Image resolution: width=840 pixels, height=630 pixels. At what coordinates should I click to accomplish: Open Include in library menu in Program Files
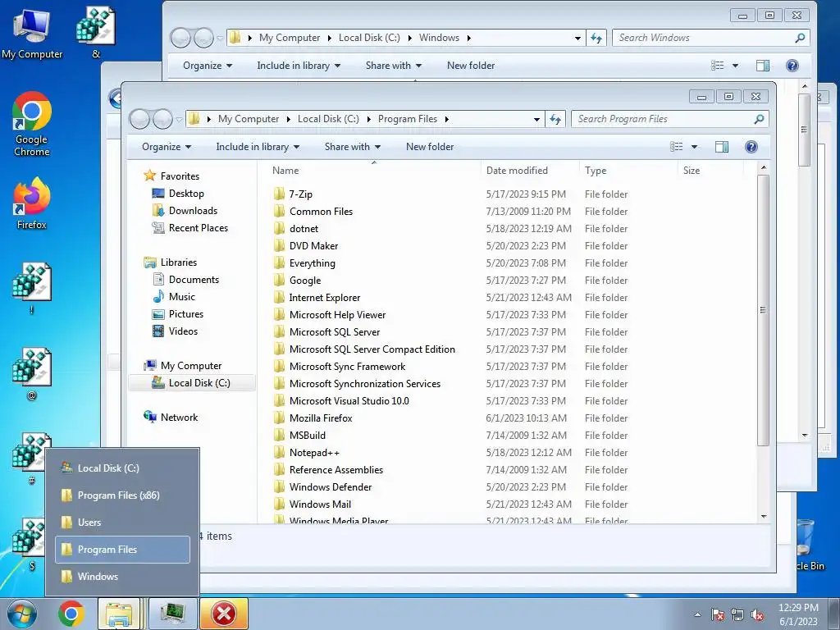point(258,147)
